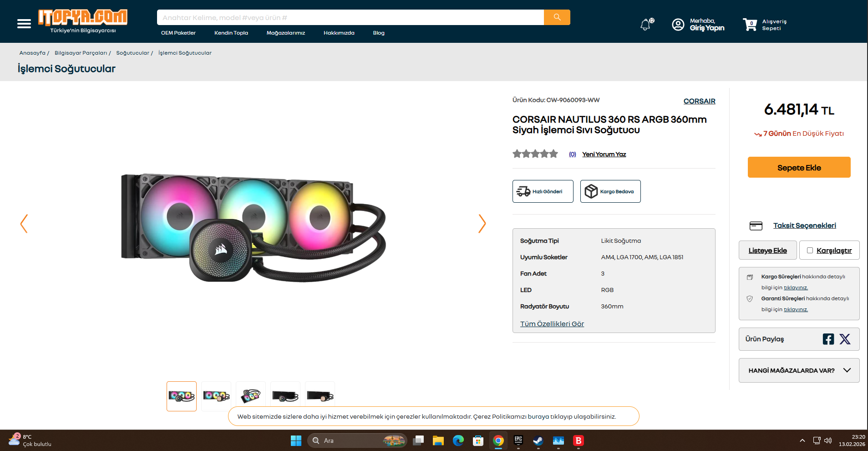Go to Anasayfa breadcrumb
The height and width of the screenshot is (451, 868).
click(x=32, y=53)
